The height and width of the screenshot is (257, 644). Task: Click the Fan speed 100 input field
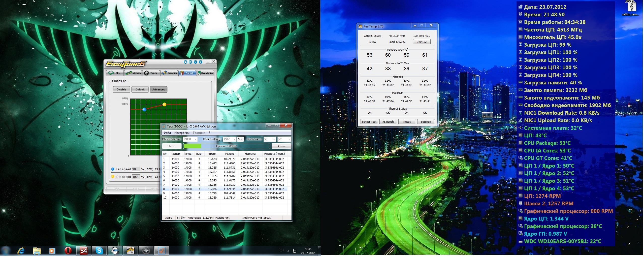click(135, 177)
